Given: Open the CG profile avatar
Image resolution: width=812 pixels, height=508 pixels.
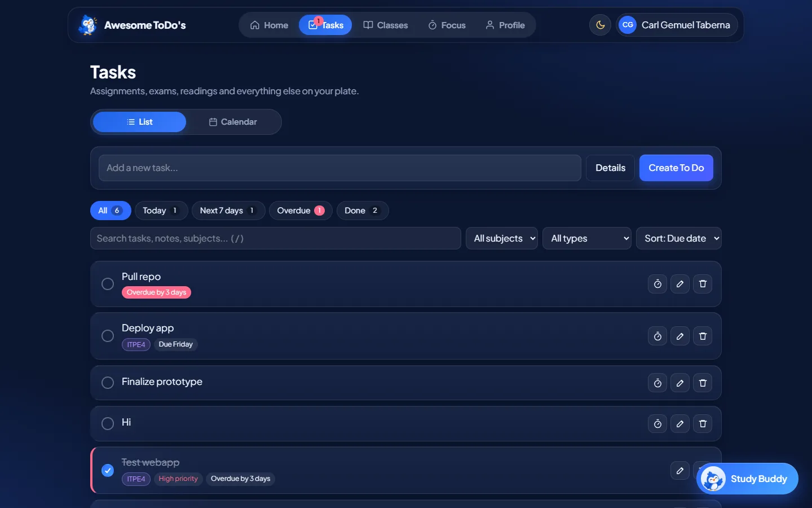Looking at the screenshot, I should [628, 25].
